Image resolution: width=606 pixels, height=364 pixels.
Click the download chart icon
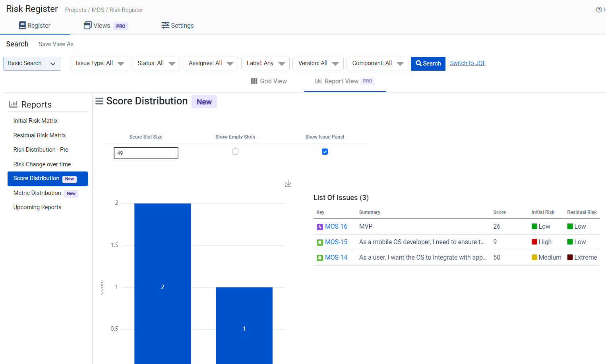click(288, 183)
